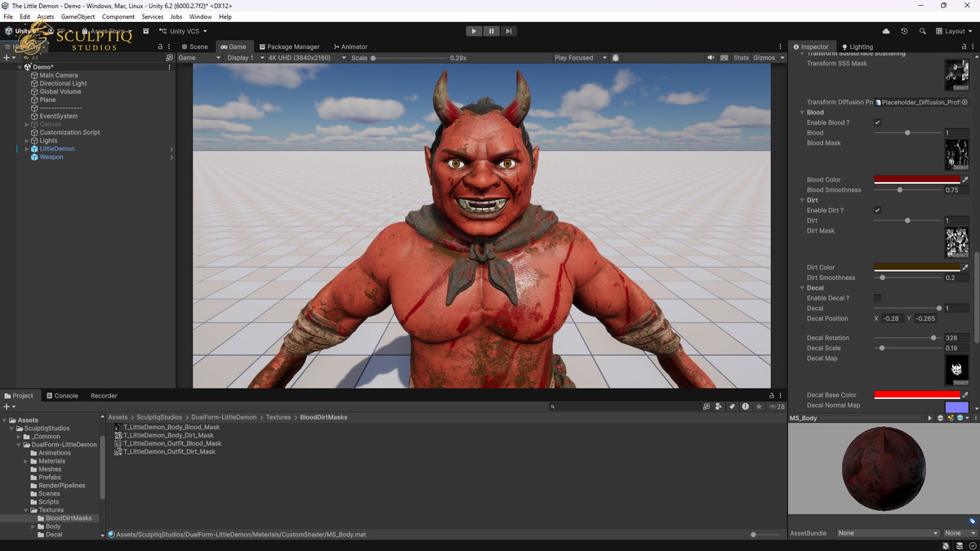Open the Unity VCS dropdown
The height and width of the screenshot is (551, 980).
[x=183, y=31]
